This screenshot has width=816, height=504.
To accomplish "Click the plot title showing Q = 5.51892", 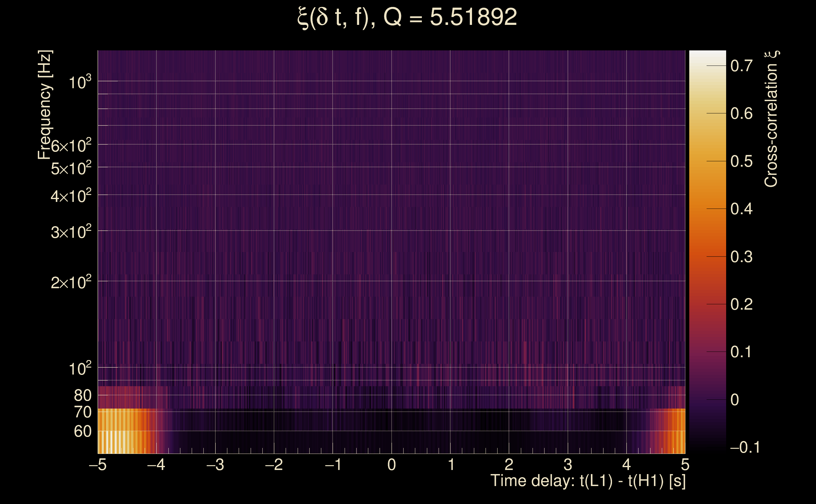I will pyautogui.click(x=407, y=17).
